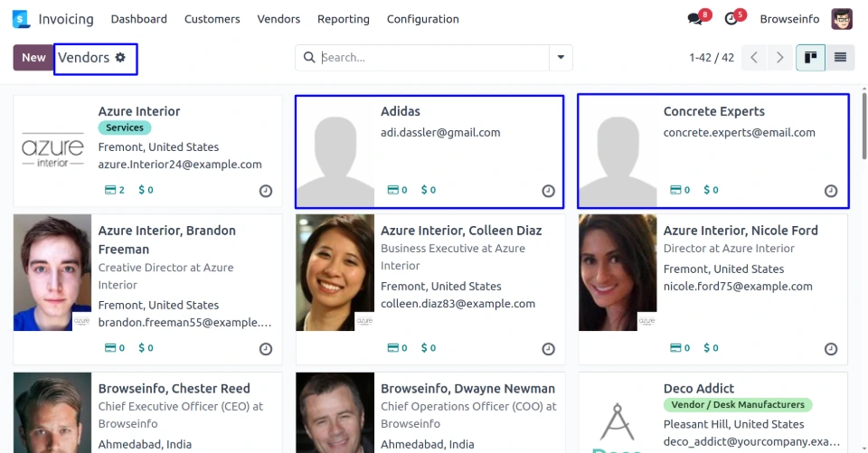The height and width of the screenshot is (453, 868).
Task: Click the user avatar in top bar
Action: click(842, 19)
